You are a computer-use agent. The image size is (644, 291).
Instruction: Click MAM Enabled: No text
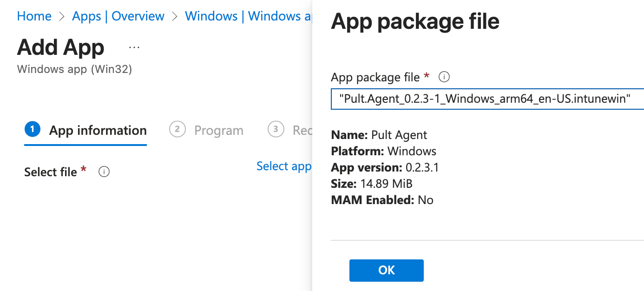coord(382,200)
